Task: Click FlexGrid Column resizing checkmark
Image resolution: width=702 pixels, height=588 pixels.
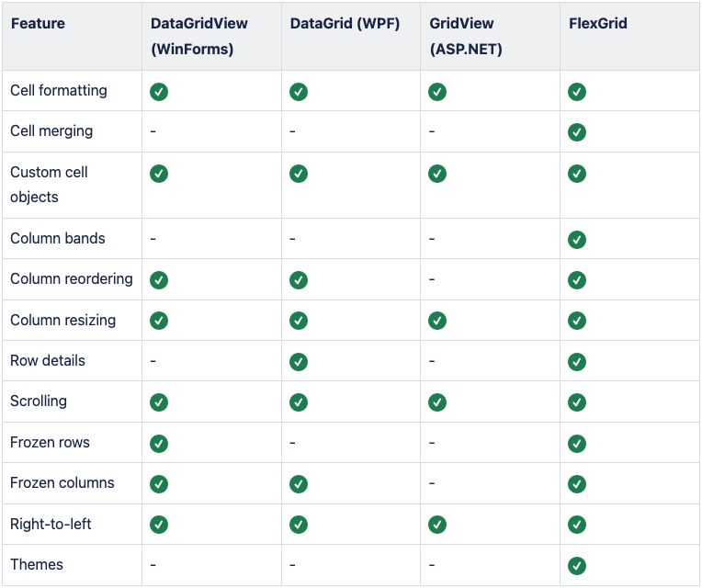Action: pyautogui.click(x=577, y=321)
